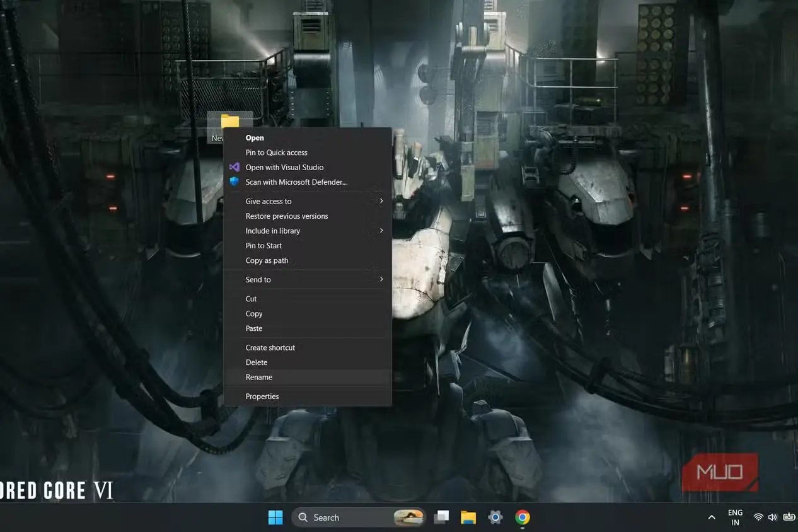Image resolution: width=798 pixels, height=532 pixels.
Task: Switch the ENG IN input language
Action: [x=735, y=518]
